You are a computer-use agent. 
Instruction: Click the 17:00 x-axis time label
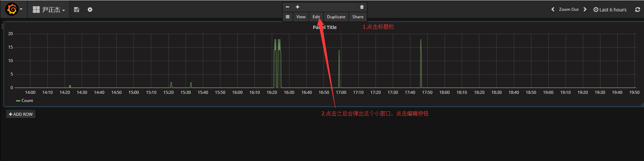(341, 92)
